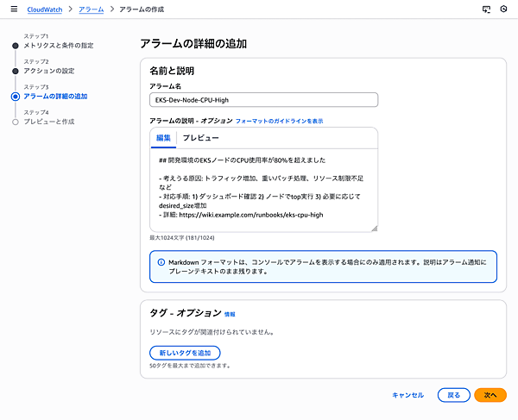This screenshot has width=518, height=420.
Task: Select step 1 メトリクスと条件の指定
Action: [59, 45]
